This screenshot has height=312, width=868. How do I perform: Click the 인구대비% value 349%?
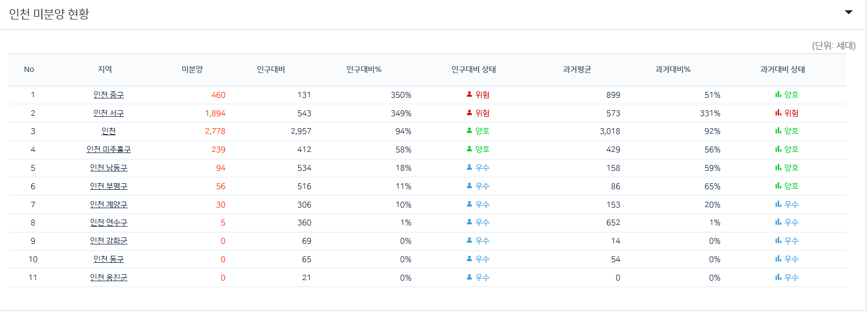coord(401,114)
